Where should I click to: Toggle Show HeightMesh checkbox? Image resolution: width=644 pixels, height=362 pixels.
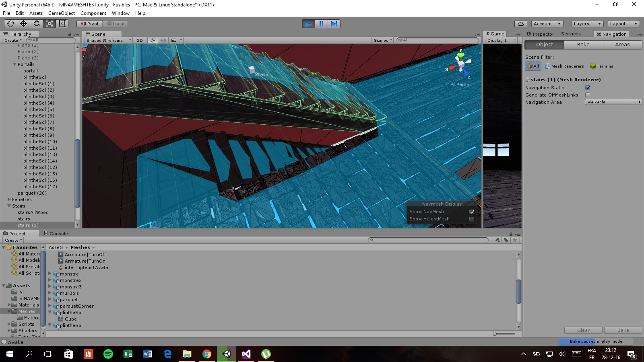[472, 219]
